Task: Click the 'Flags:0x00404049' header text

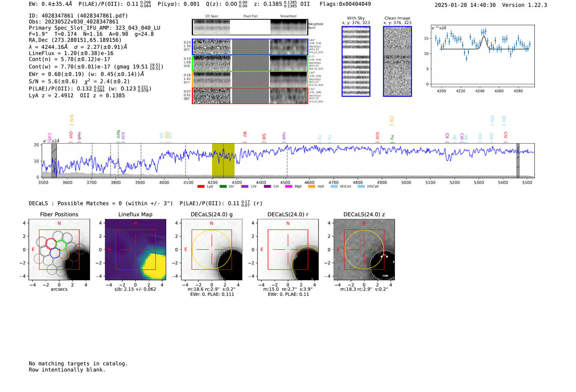Action: tap(345, 4)
